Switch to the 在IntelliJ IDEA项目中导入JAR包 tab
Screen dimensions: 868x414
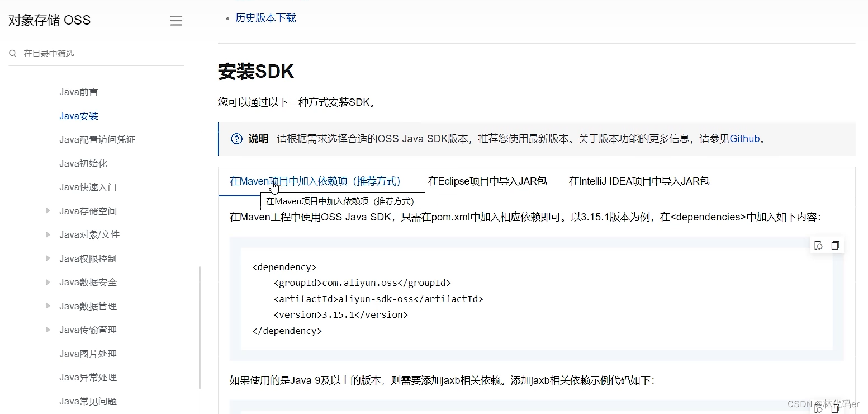[x=639, y=181]
